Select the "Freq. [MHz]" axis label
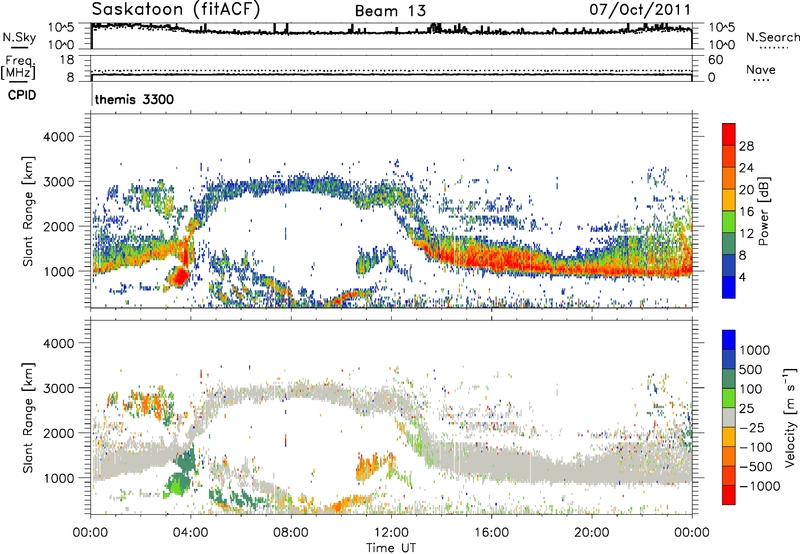The width and height of the screenshot is (800, 554). pos(18,67)
